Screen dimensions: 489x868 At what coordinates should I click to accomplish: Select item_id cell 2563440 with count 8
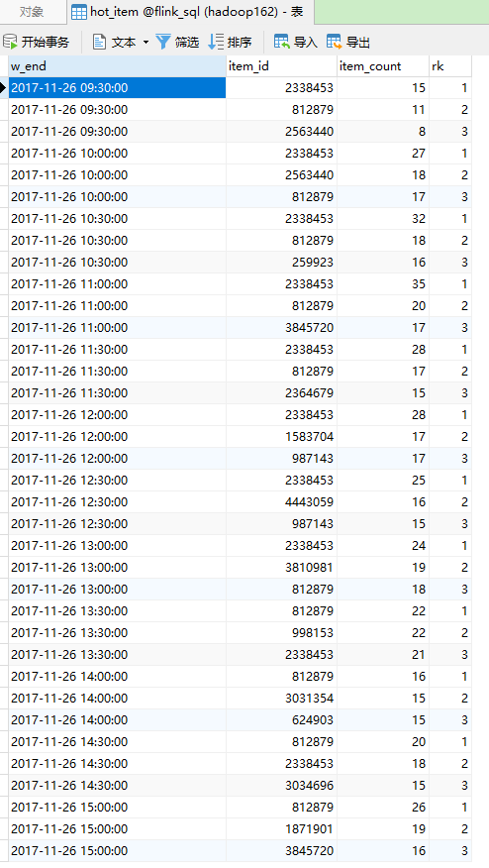[x=281, y=132]
